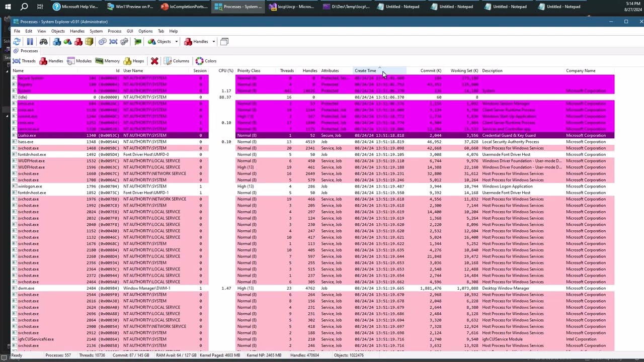Select the LsaIso.exe process row
The width and height of the screenshot is (644, 362).
(x=313, y=135)
